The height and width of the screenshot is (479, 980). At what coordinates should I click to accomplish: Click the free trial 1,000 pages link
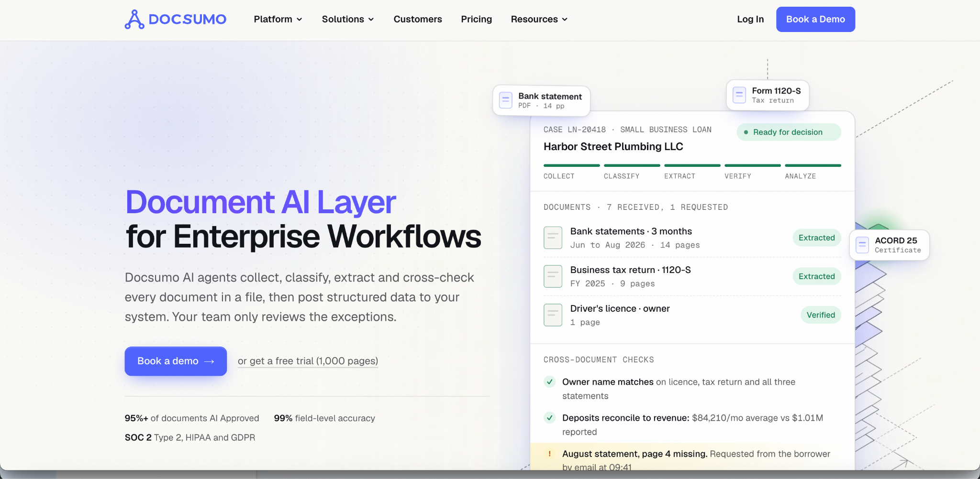(308, 361)
